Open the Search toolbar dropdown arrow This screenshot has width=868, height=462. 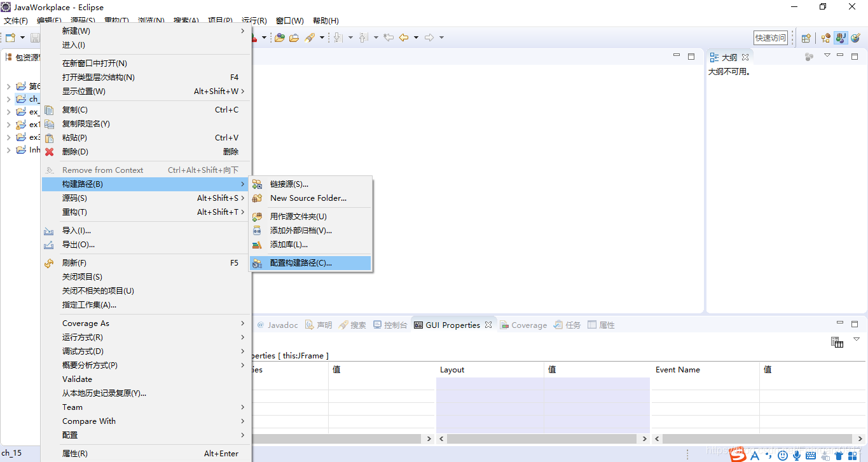(x=322, y=37)
